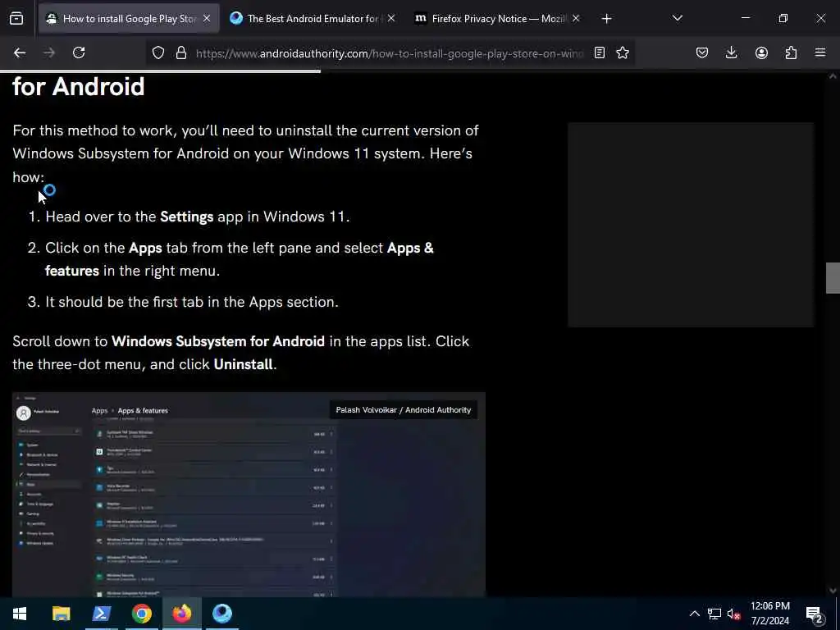This screenshot has height=630, width=840.
Task: Click the scrollbar down arrow
Action: point(833,591)
